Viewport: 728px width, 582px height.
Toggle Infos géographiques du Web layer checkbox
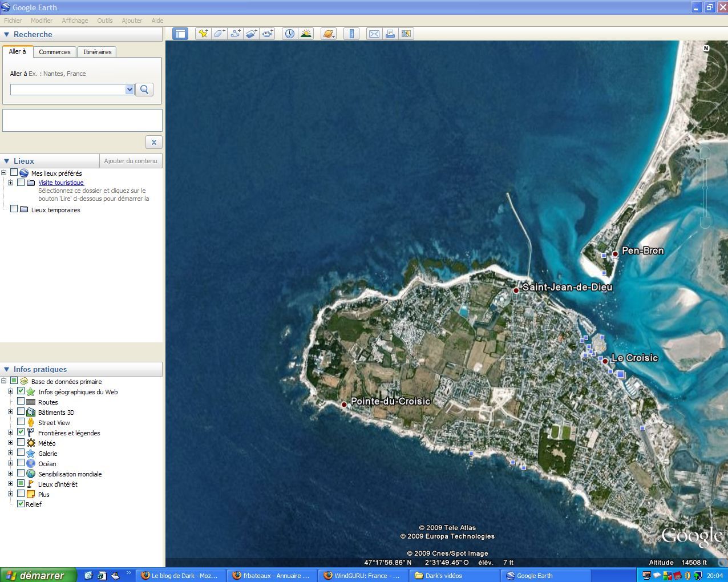click(21, 391)
